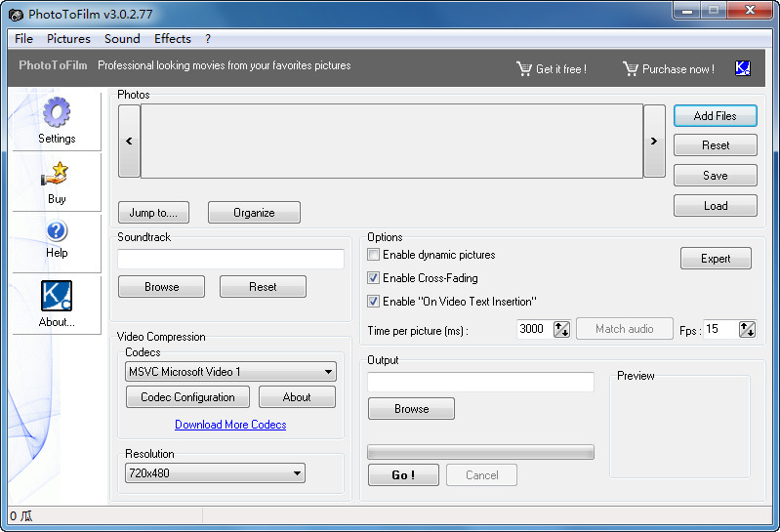Toggle Enable dynamic pictures checkbox

click(373, 255)
